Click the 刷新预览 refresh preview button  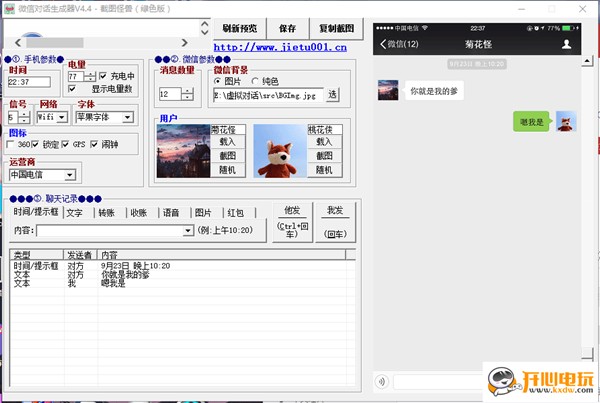pos(239,28)
